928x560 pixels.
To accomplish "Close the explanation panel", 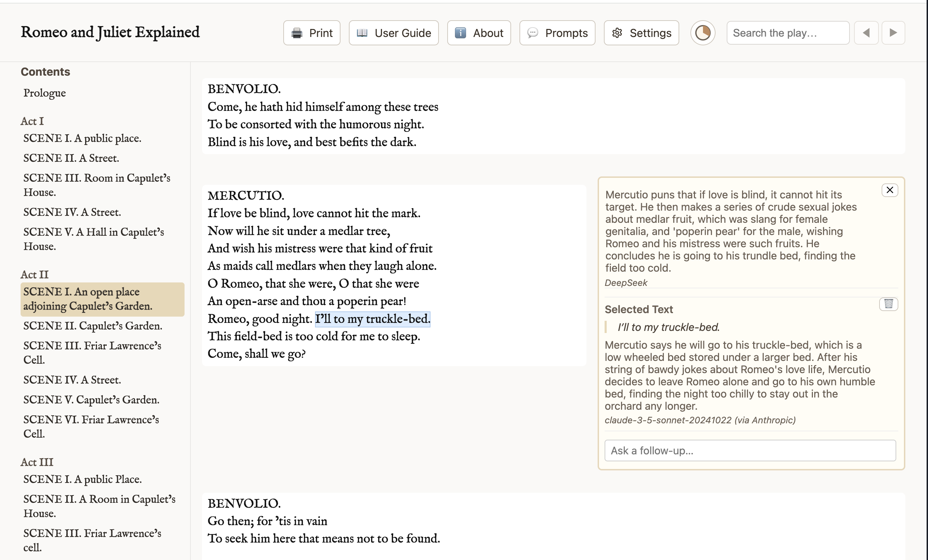I will [x=890, y=190].
